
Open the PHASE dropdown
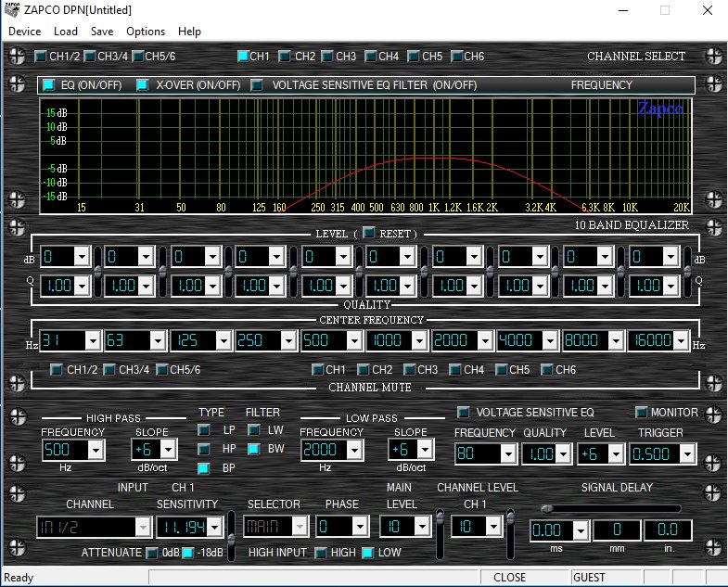[x=360, y=526]
